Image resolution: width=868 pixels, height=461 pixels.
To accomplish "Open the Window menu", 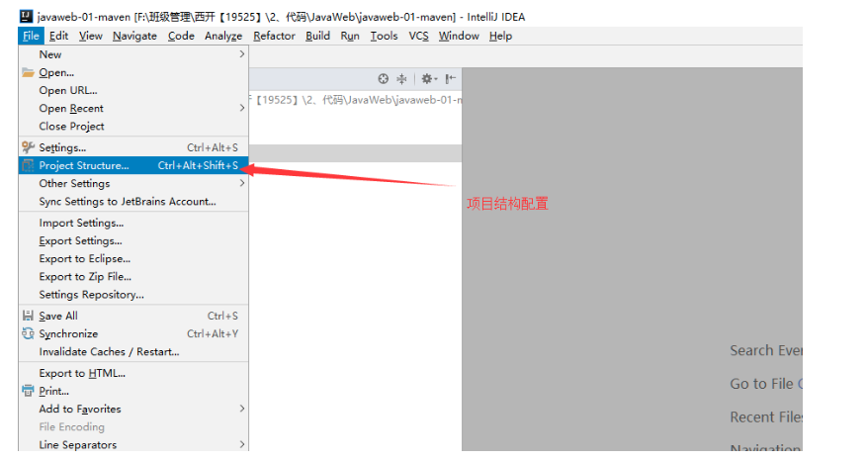I will [x=459, y=36].
